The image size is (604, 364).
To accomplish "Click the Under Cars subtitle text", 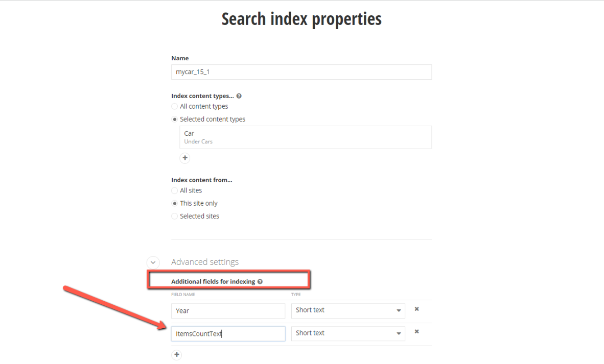I will tap(198, 141).
